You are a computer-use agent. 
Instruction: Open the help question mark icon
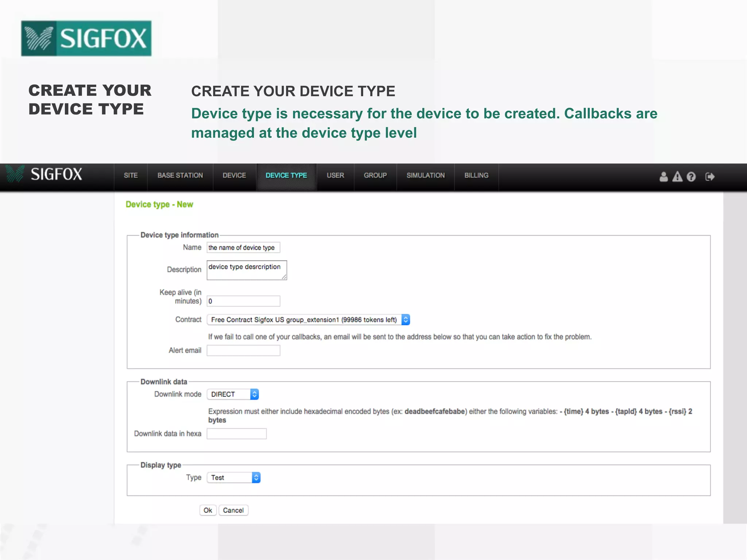coord(691,177)
